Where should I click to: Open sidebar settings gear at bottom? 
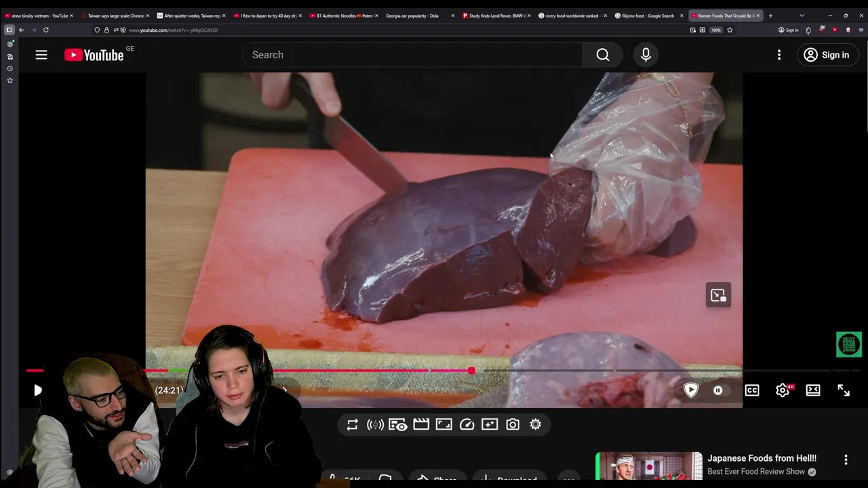9,472
